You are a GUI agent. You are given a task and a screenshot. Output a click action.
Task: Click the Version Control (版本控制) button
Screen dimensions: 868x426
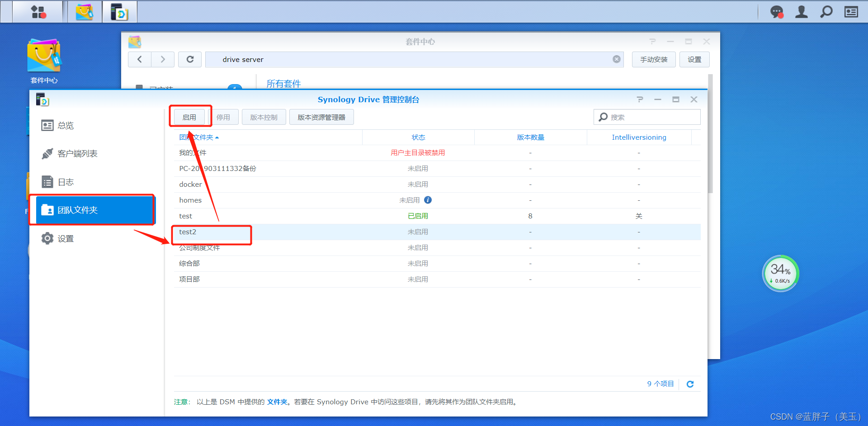click(x=264, y=117)
